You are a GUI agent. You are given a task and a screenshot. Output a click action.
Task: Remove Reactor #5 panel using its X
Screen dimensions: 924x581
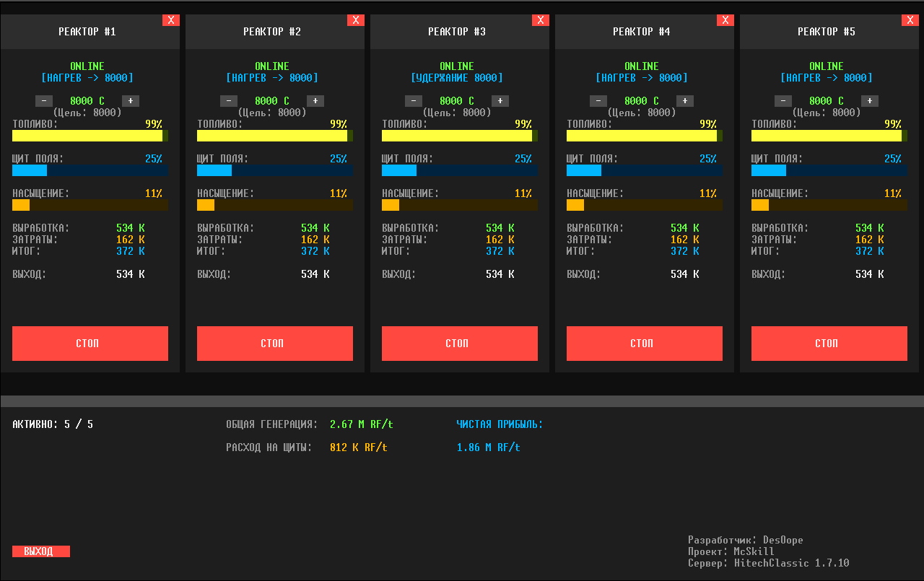tap(910, 20)
